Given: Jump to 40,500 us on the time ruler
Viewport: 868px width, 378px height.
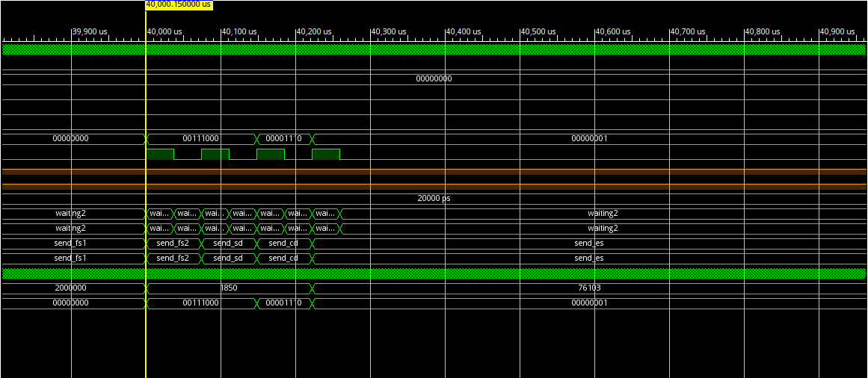Looking at the screenshot, I should coord(538,31).
